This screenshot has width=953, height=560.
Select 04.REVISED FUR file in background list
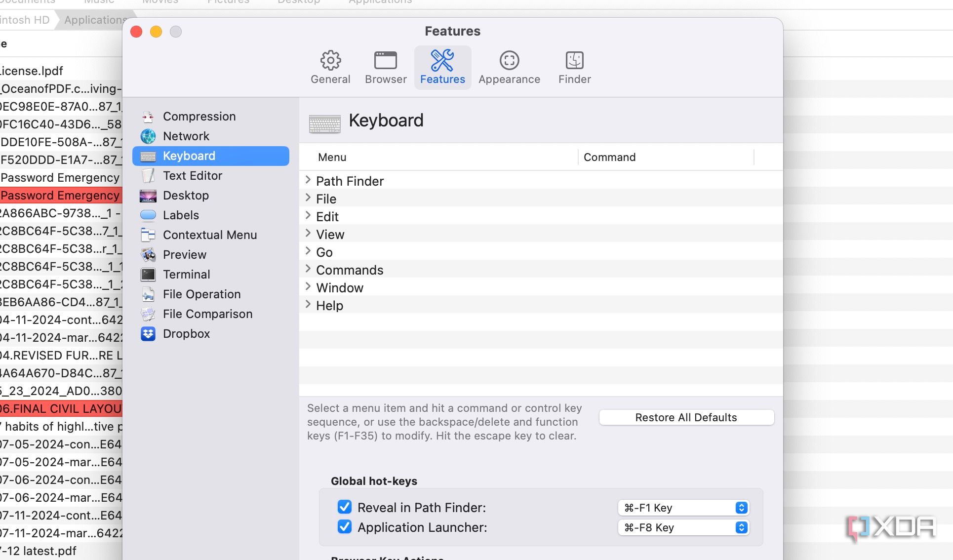pyautogui.click(x=61, y=356)
